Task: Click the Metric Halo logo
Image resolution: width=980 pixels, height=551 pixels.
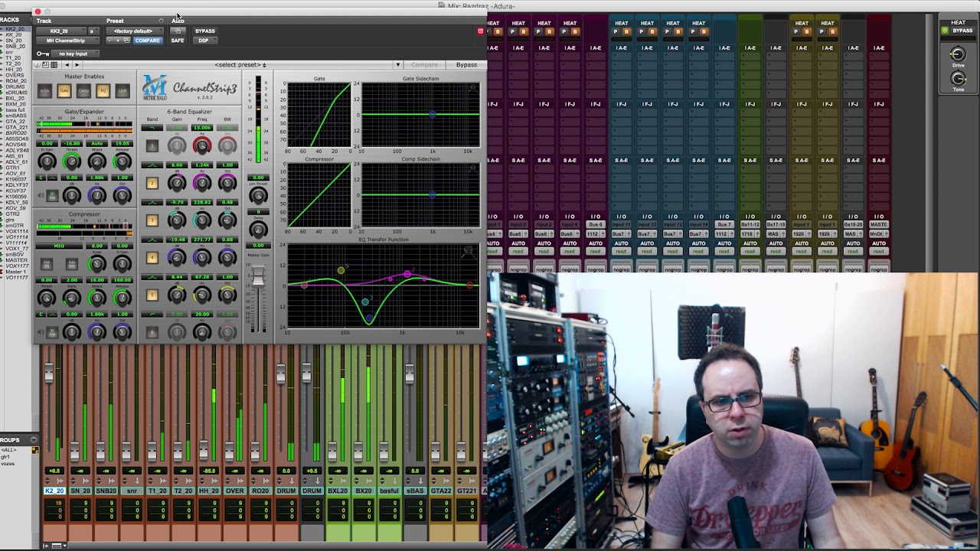Action: coord(155,87)
